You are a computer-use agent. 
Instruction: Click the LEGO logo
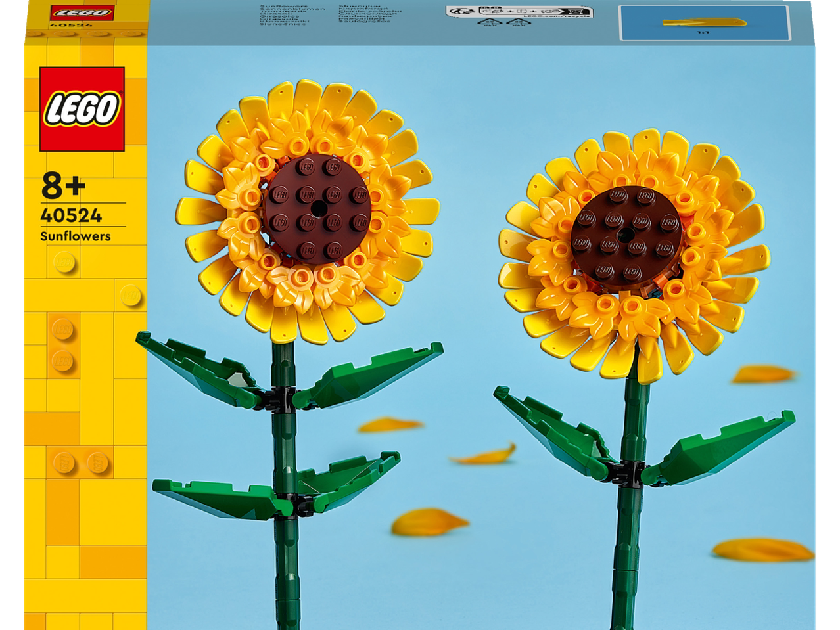pos(81,108)
